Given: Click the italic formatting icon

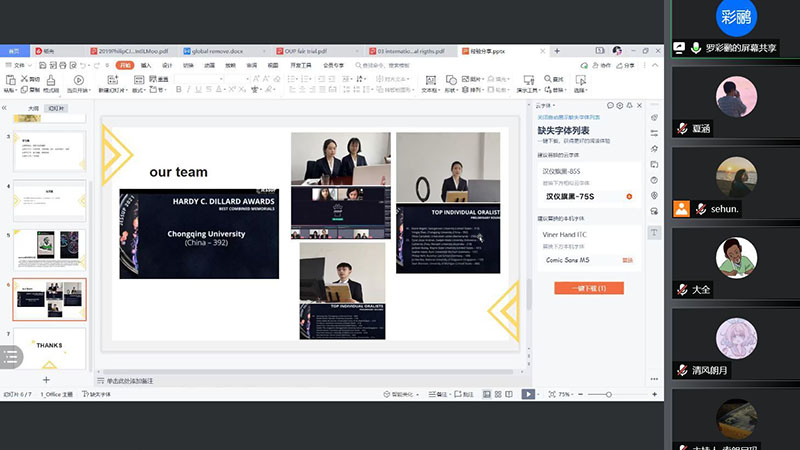Looking at the screenshot, I should click(x=189, y=90).
